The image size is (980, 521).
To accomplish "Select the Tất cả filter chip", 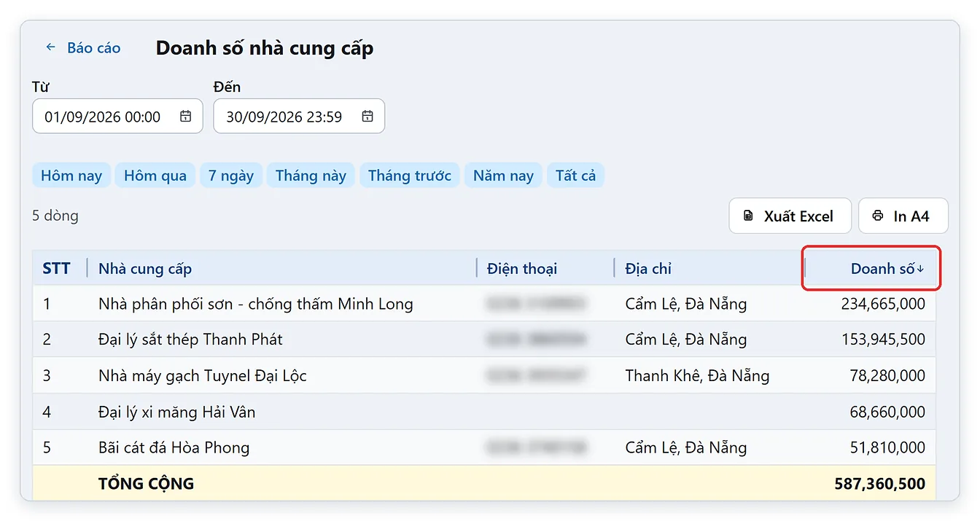I will pos(575,176).
